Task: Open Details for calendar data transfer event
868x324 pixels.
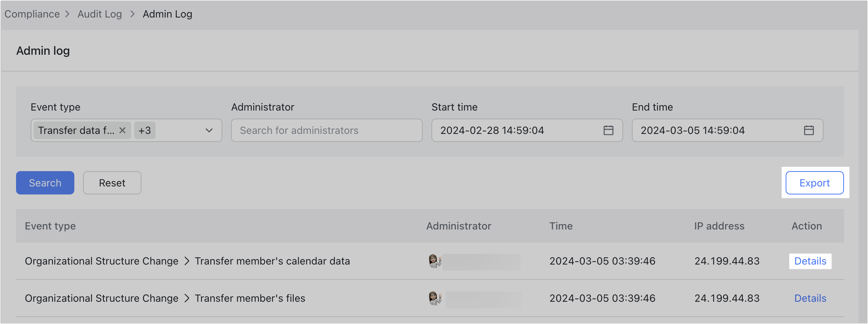Action: 810,261
